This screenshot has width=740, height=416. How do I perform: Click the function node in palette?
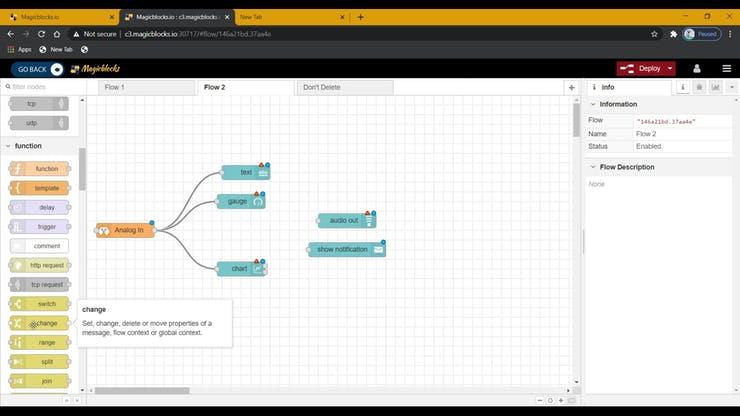(x=40, y=169)
